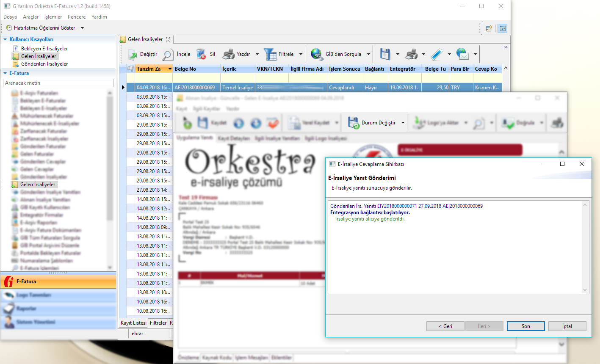Delete record using Sil icon
600x364 pixels.
tap(201, 54)
